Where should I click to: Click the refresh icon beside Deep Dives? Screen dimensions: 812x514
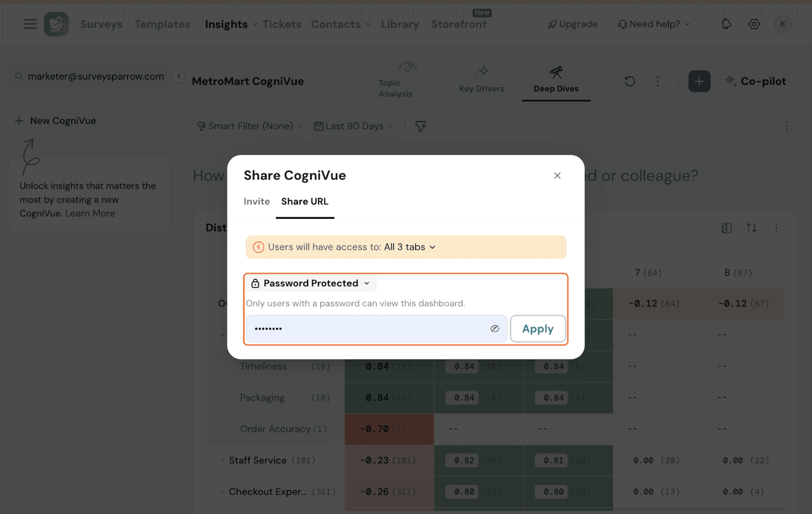[x=630, y=81]
